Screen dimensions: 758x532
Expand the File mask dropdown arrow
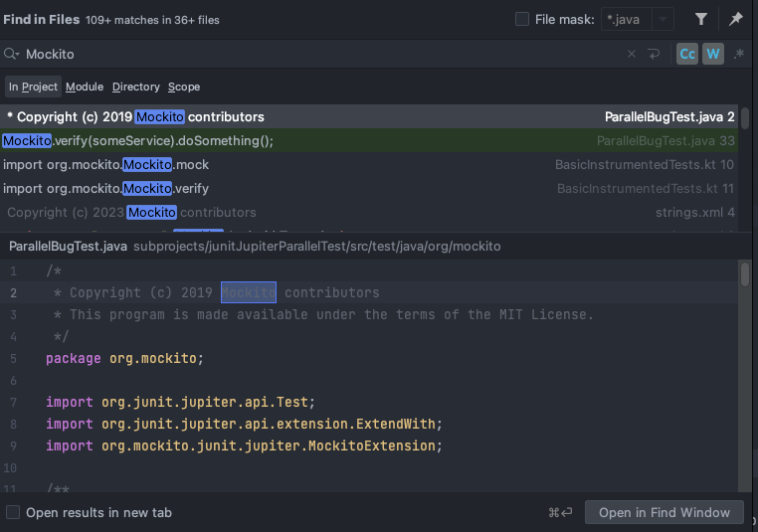click(x=663, y=19)
